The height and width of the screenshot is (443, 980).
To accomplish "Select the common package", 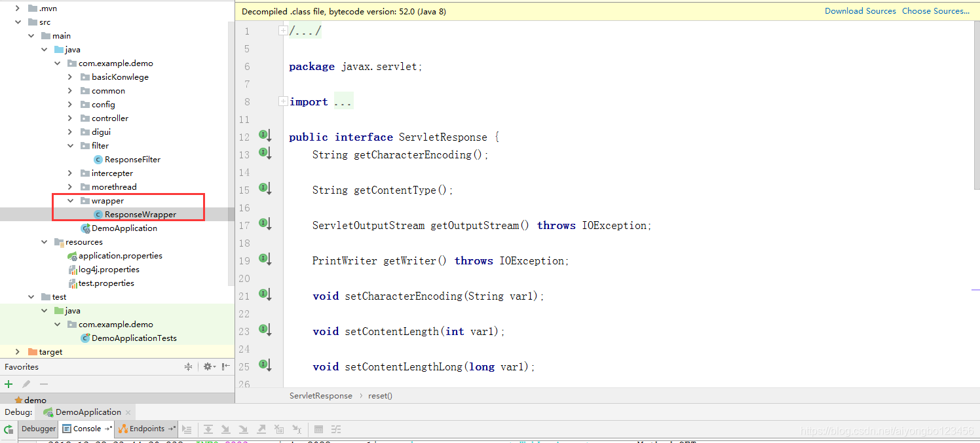I will click(x=103, y=91).
